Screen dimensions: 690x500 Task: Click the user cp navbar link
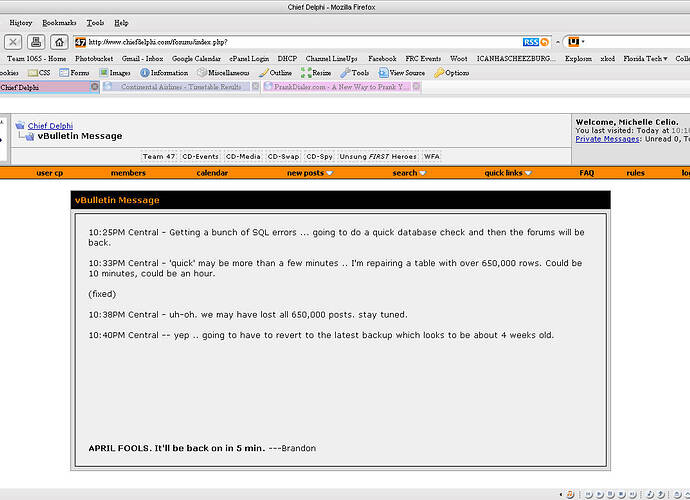49,173
